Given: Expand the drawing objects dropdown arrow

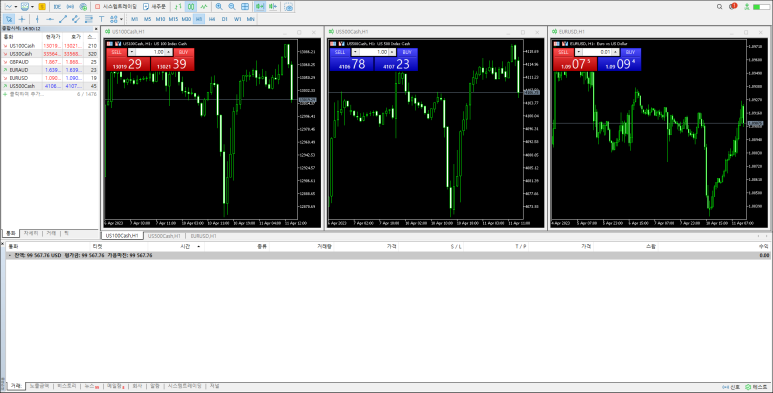Looking at the screenshot, I should 121,20.
